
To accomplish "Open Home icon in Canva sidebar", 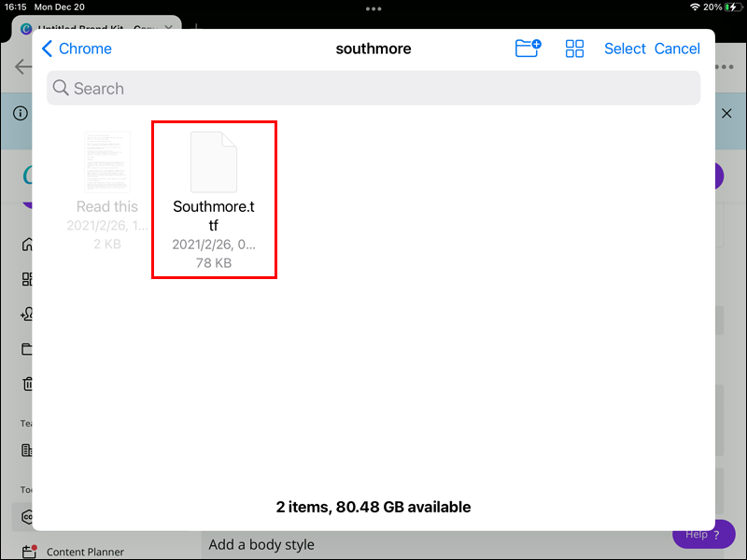I will (x=27, y=245).
